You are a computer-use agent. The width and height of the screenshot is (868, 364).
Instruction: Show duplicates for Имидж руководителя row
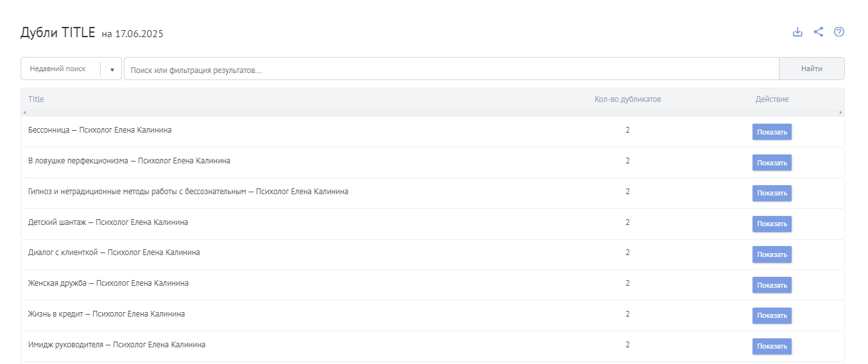[x=772, y=346]
